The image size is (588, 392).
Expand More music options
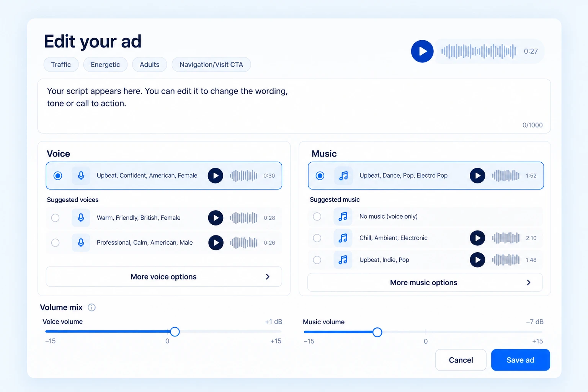click(x=425, y=283)
